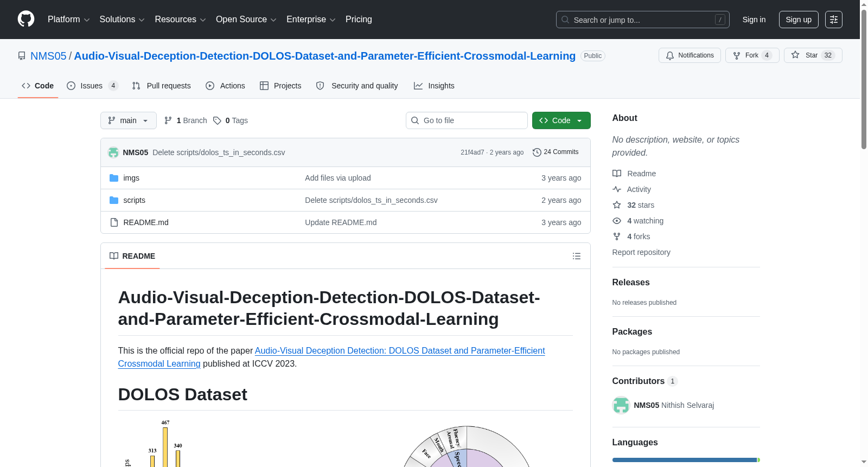Image resolution: width=868 pixels, height=467 pixels.
Task: Switch to the Code tab
Action: [38, 86]
